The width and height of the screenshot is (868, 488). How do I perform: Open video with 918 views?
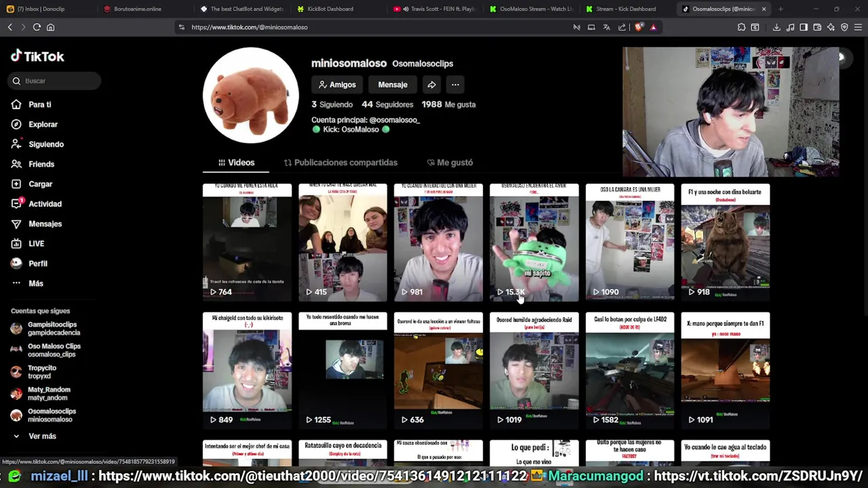point(726,242)
